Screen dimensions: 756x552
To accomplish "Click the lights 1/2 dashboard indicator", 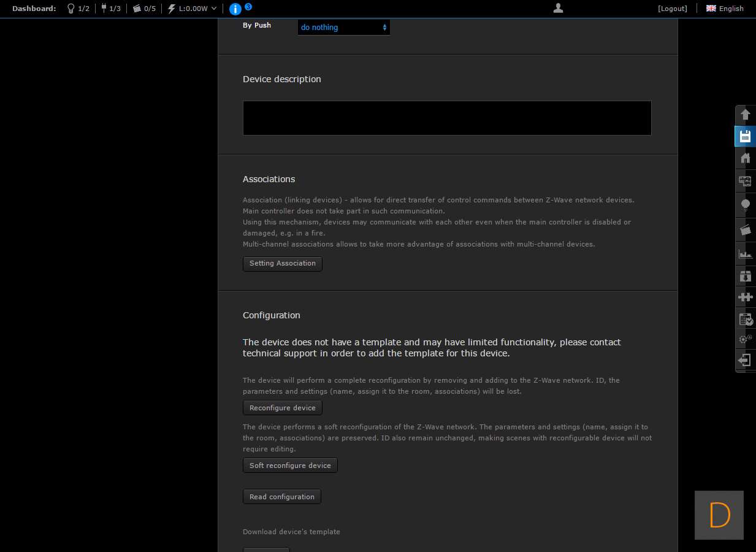I will pos(78,9).
